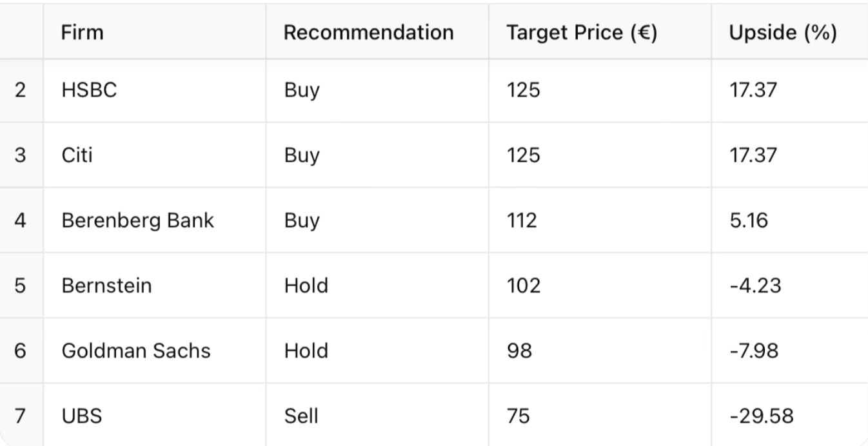Click the HSBC firm cell
The width and height of the screenshot is (868, 446).
click(89, 90)
